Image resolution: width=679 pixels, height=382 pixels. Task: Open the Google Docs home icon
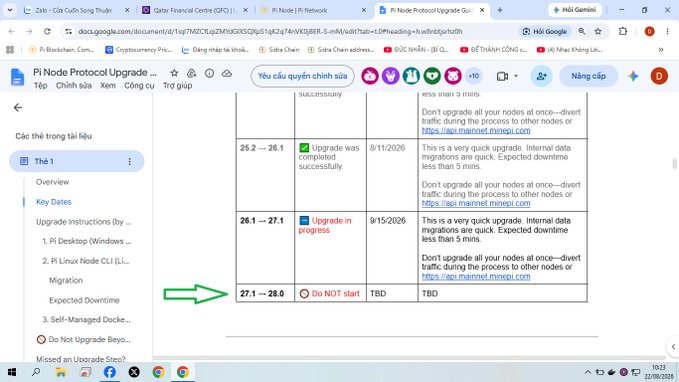click(17, 77)
